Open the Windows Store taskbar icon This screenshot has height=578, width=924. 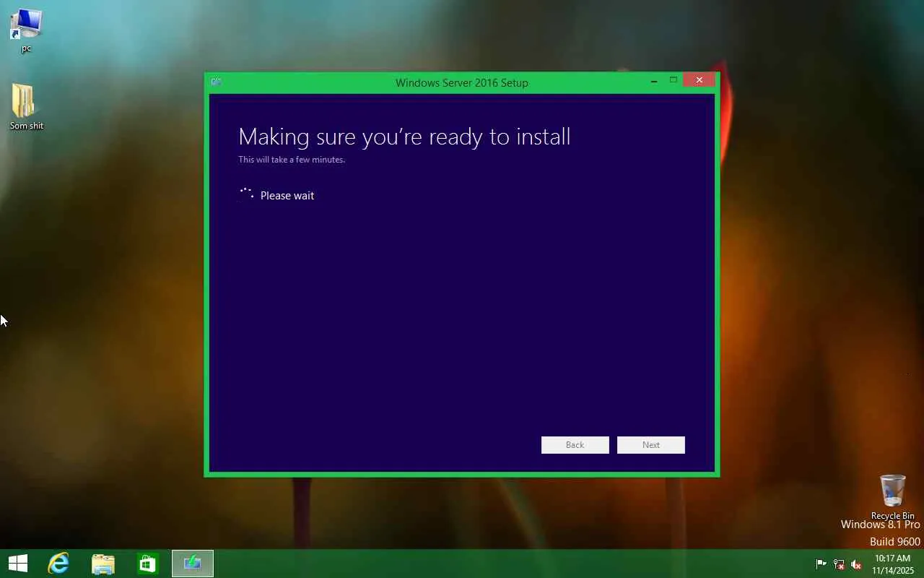point(147,564)
